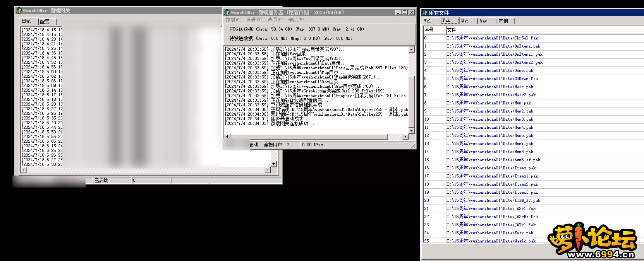Click the GameOfMir 微端网关 window title icon

[19, 10]
